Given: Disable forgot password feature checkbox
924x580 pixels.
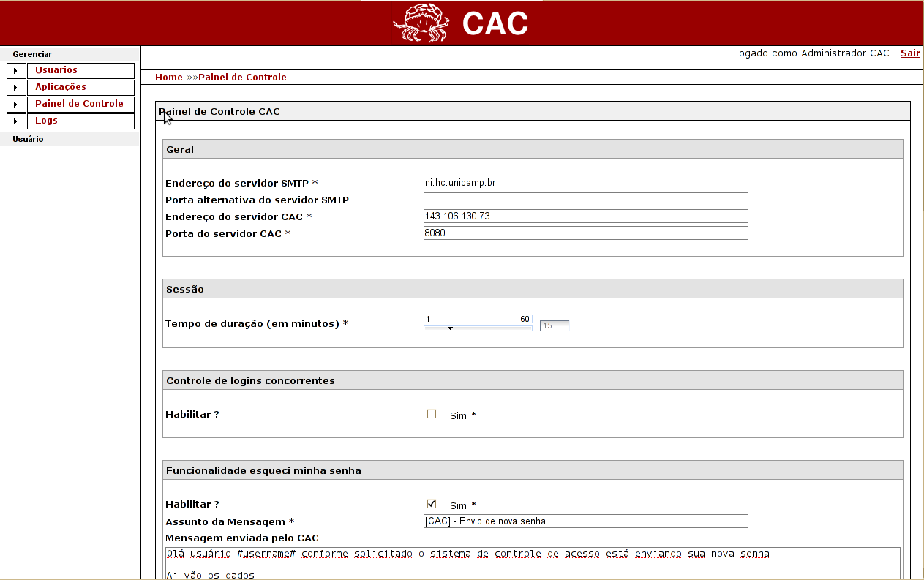Looking at the screenshot, I should click(432, 504).
